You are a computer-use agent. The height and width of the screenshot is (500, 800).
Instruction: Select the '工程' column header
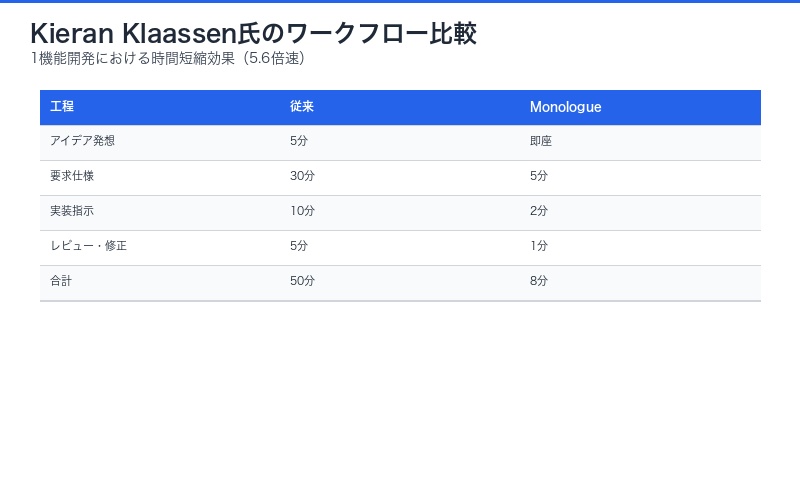[62, 107]
